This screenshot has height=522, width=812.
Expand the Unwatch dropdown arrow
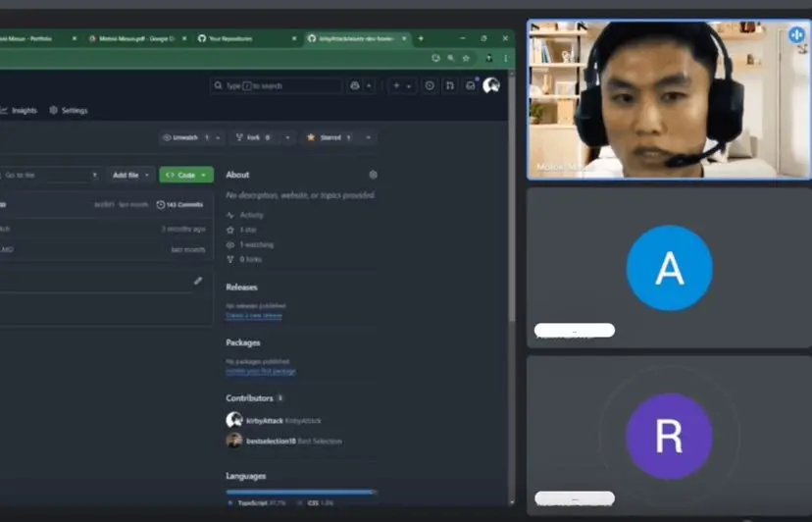(218, 137)
